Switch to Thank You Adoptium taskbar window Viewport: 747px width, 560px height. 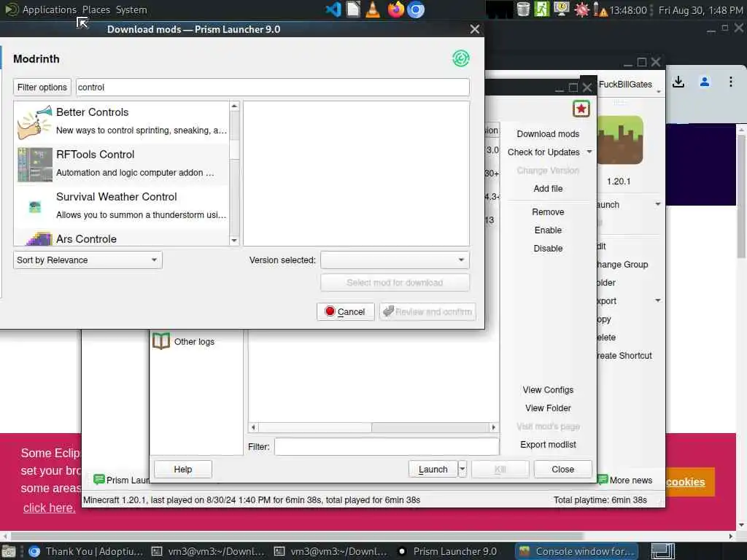(x=85, y=551)
